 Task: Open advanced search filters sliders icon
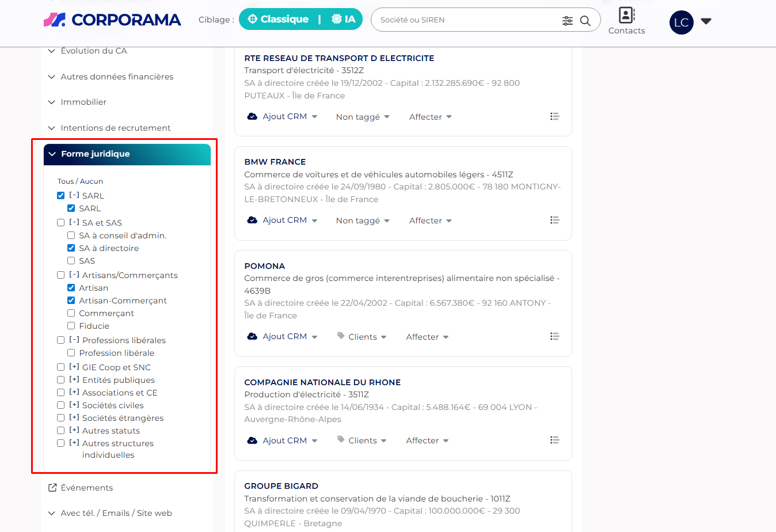point(568,21)
